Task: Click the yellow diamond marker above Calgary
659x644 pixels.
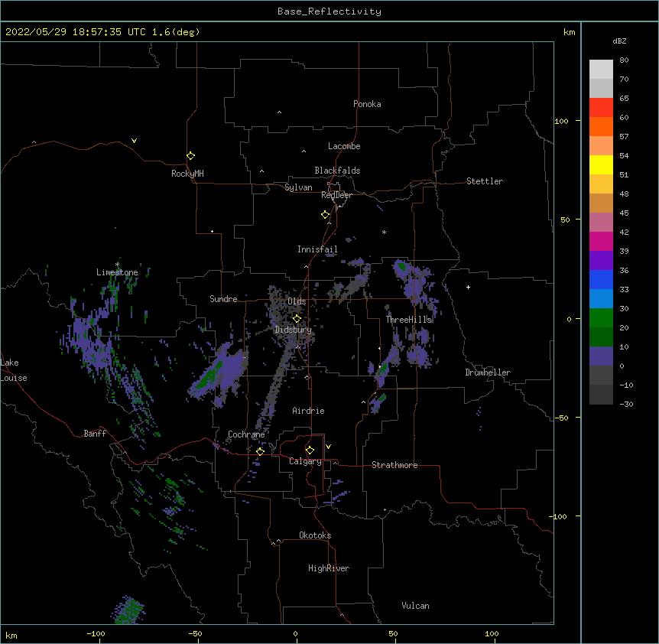Action: pyautogui.click(x=310, y=450)
